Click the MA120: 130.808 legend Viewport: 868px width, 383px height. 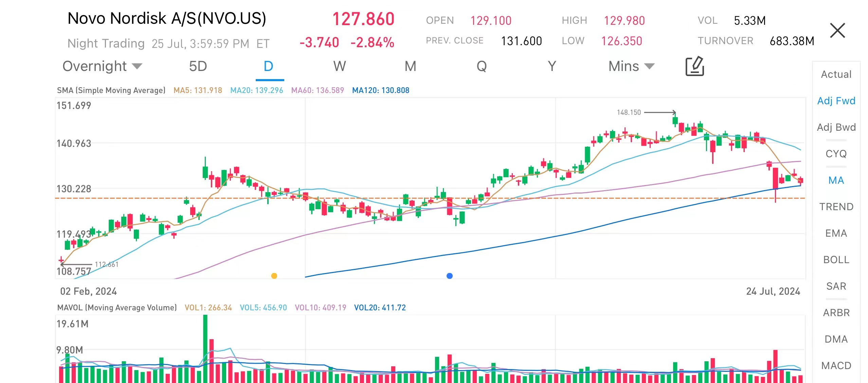[x=381, y=90]
